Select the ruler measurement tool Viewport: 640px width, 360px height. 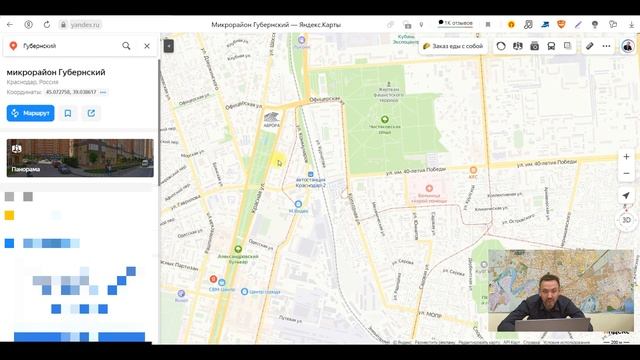pos(589,46)
